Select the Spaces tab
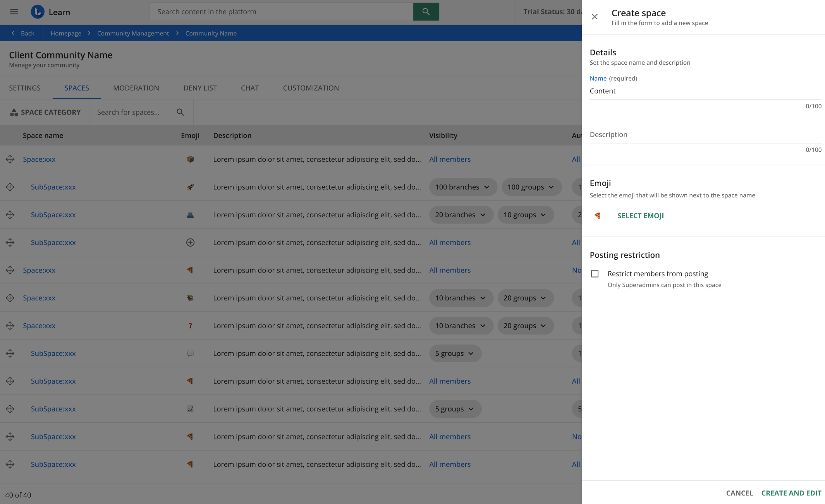This screenshot has height=504, width=825. click(x=77, y=88)
